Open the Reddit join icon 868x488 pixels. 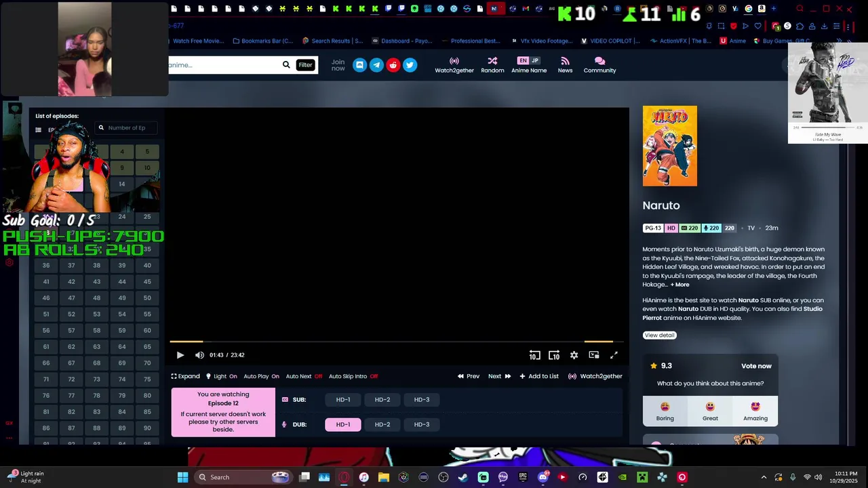[x=393, y=65]
